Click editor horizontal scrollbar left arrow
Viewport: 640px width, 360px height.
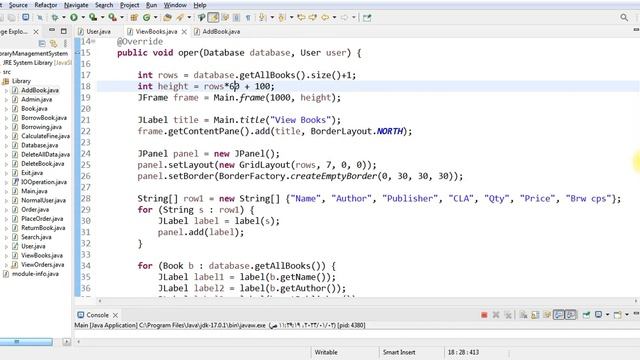click(100, 301)
